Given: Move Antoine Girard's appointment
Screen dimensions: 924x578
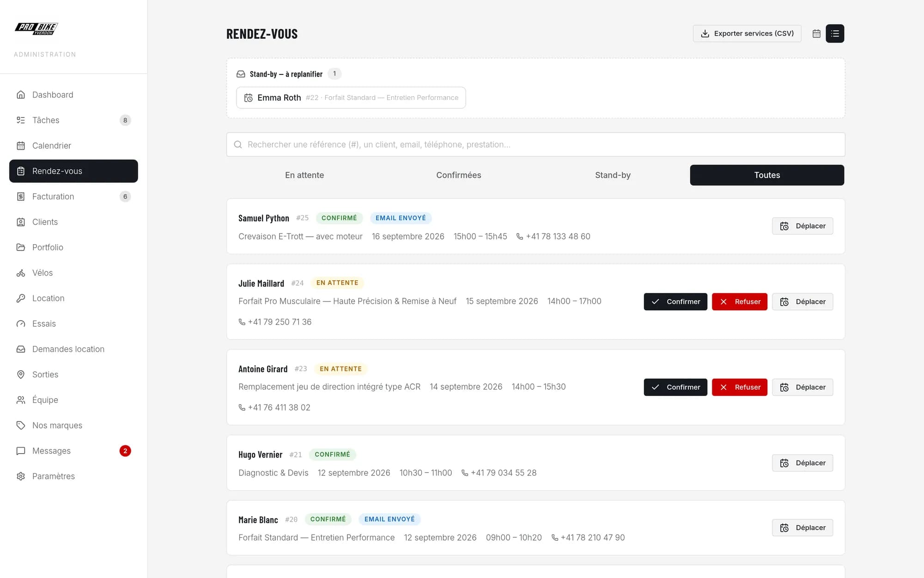Looking at the screenshot, I should pyautogui.click(x=802, y=387).
